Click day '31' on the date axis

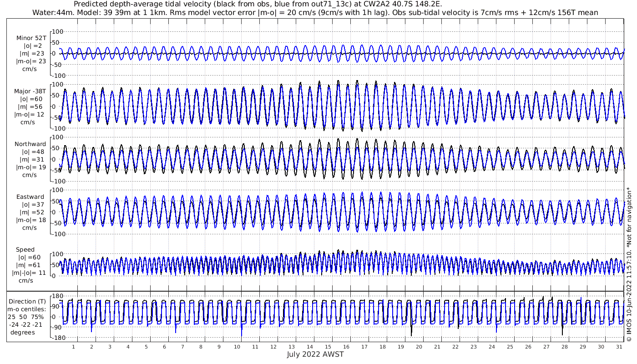(x=619, y=347)
